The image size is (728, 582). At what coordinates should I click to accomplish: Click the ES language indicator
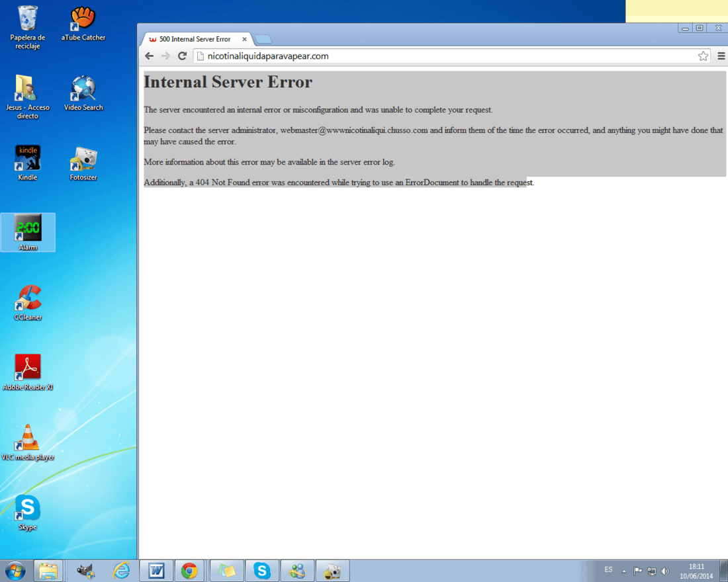click(608, 569)
